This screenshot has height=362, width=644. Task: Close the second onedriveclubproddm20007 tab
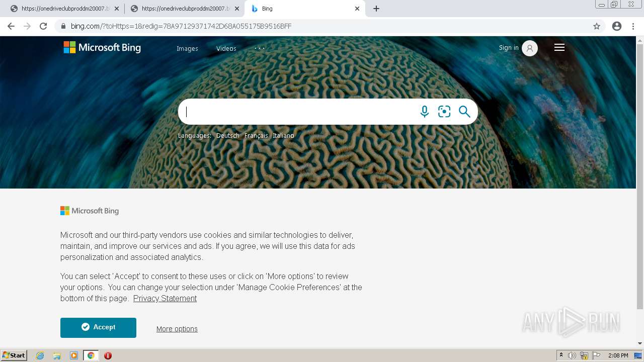[237, 9]
